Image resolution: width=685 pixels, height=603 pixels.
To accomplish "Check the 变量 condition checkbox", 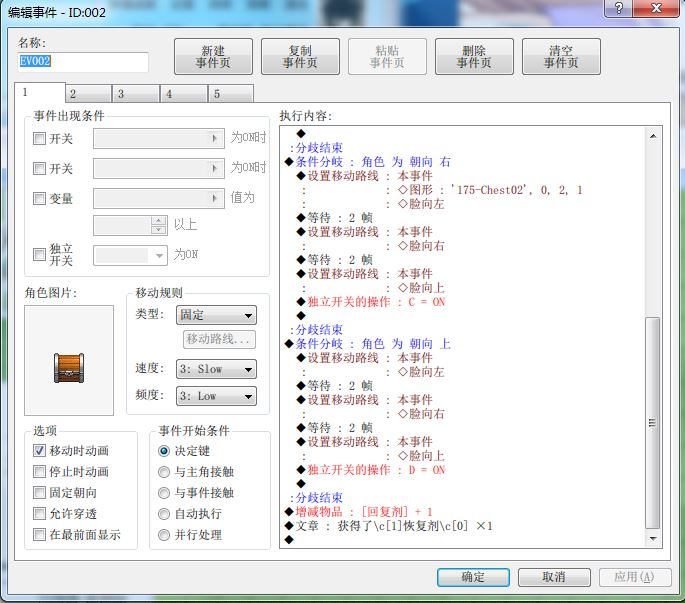I will 39,199.
